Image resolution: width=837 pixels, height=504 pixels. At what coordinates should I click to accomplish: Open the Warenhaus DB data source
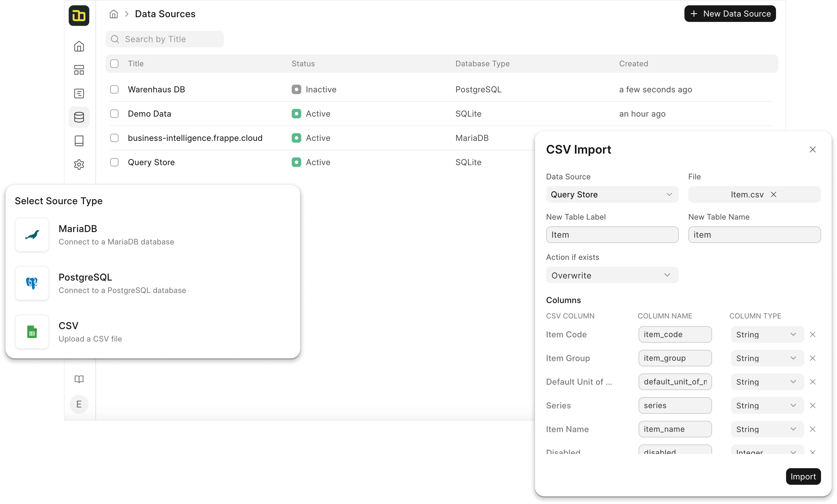[156, 90]
